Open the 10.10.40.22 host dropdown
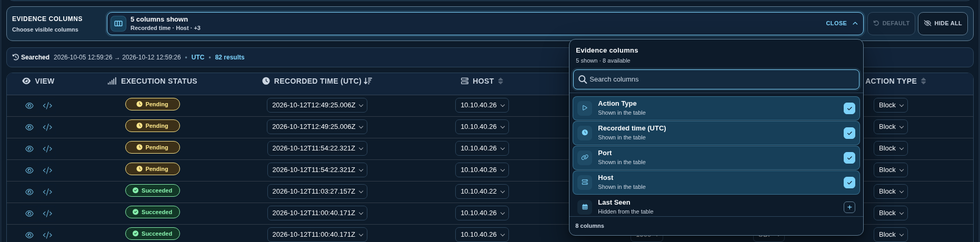 pos(482,191)
